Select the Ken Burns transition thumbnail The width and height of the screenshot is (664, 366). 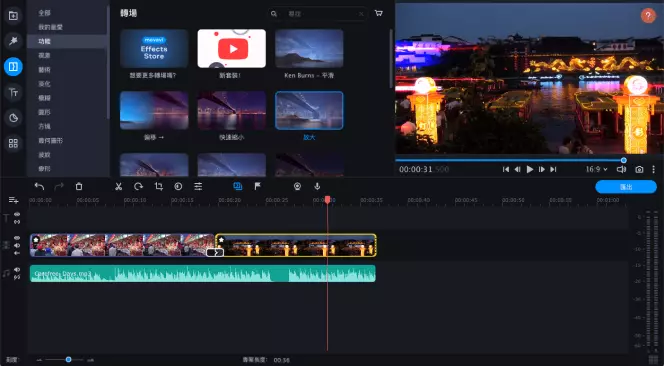click(x=309, y=48)
